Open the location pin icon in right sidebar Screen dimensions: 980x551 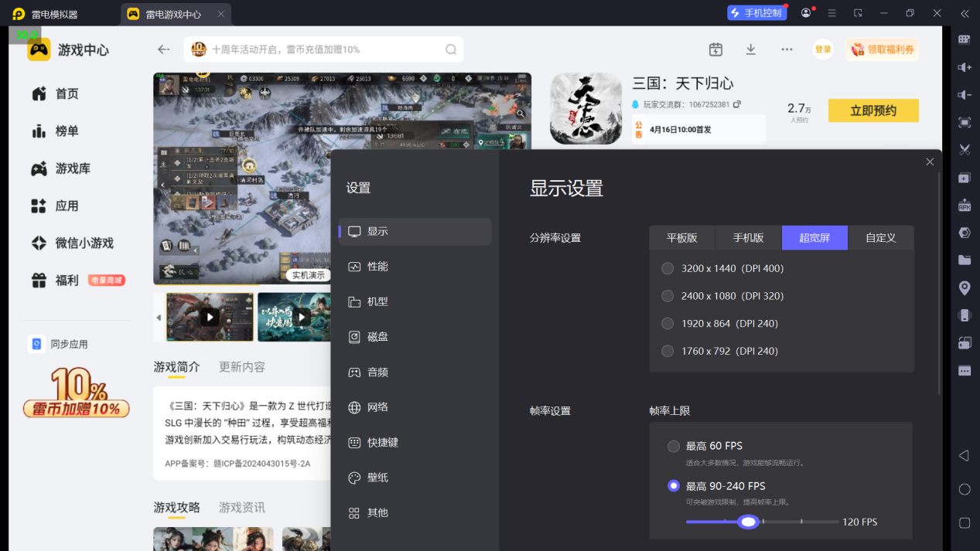(x=965, y=288)
